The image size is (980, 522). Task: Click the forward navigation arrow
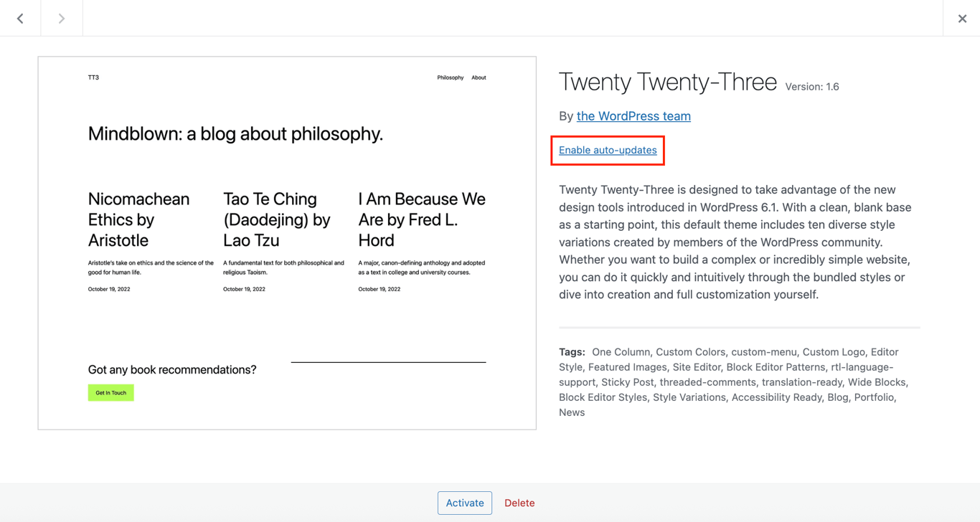(x=61, y=18)
